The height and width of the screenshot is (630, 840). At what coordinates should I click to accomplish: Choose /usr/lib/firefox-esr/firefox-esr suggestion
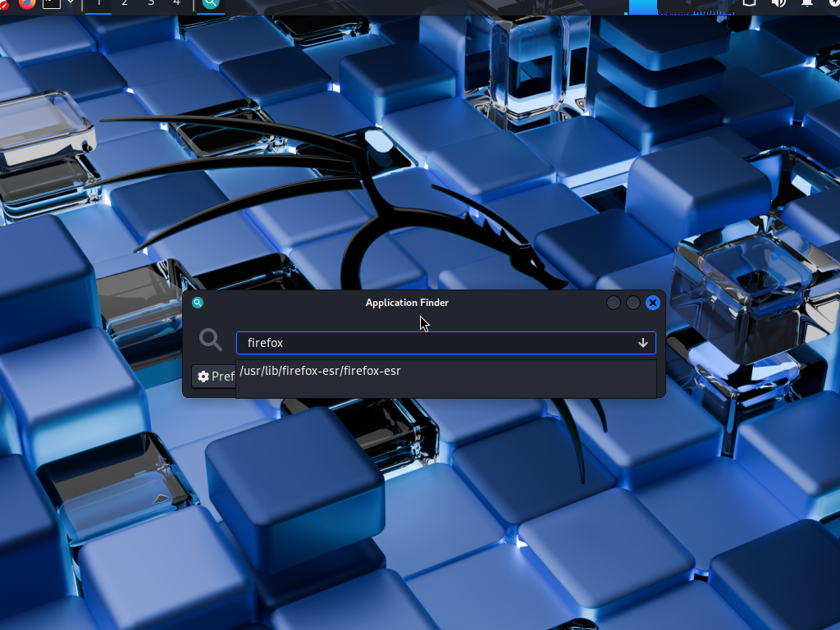tap(445, 372)
